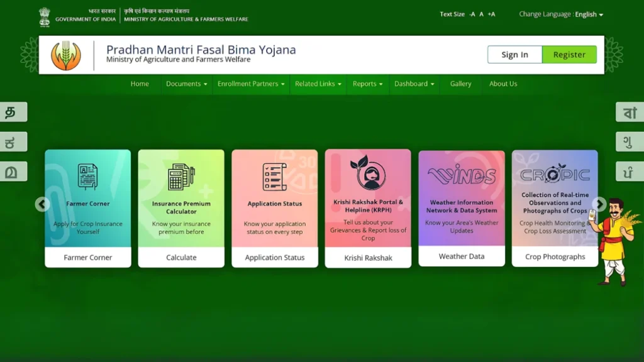Click the Krishi Rakshak button
This screenshot has width=644, height=362.
click(x=368, y=258)
